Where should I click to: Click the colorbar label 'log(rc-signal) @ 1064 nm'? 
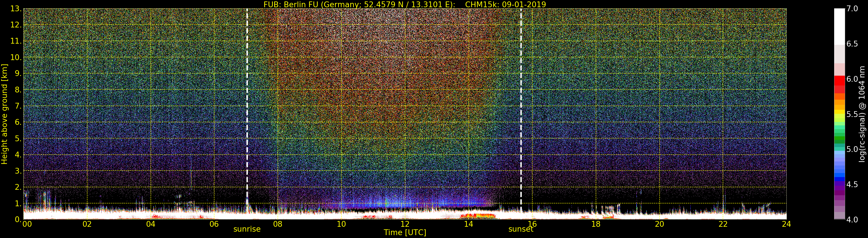[862, 114]
